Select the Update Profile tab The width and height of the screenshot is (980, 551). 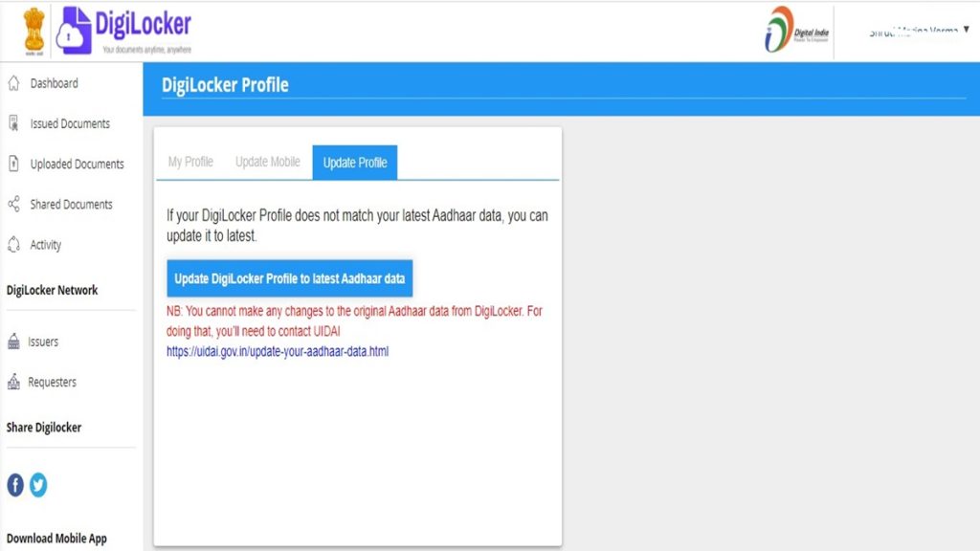[x=355, y=163]
